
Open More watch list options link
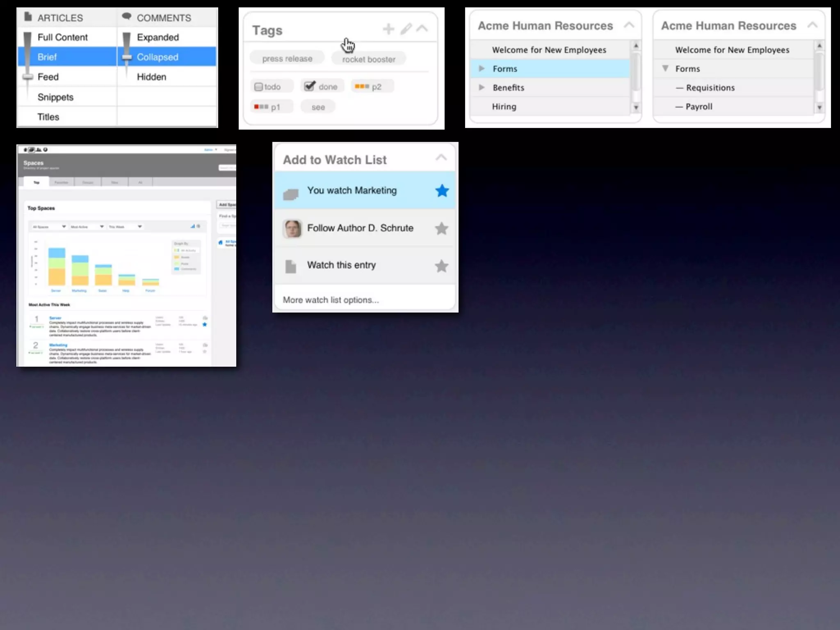(x=331, y=300)
